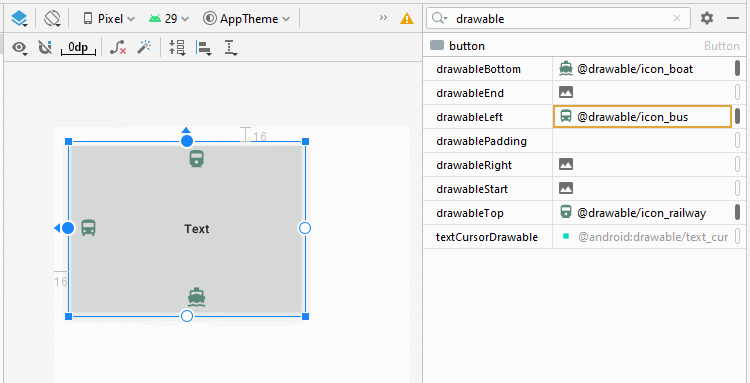Open the Pack options icon

point(177,47)
